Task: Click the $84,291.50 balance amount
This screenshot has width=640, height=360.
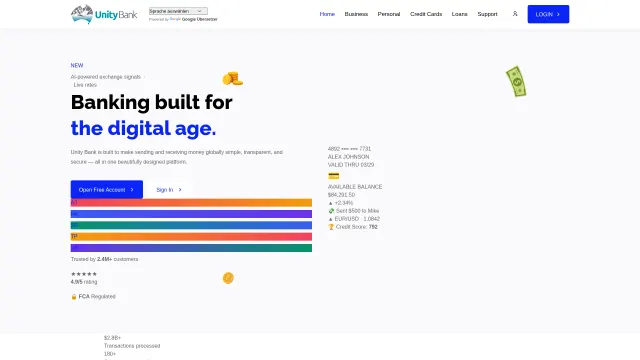Action: click(x=341, y=195)
